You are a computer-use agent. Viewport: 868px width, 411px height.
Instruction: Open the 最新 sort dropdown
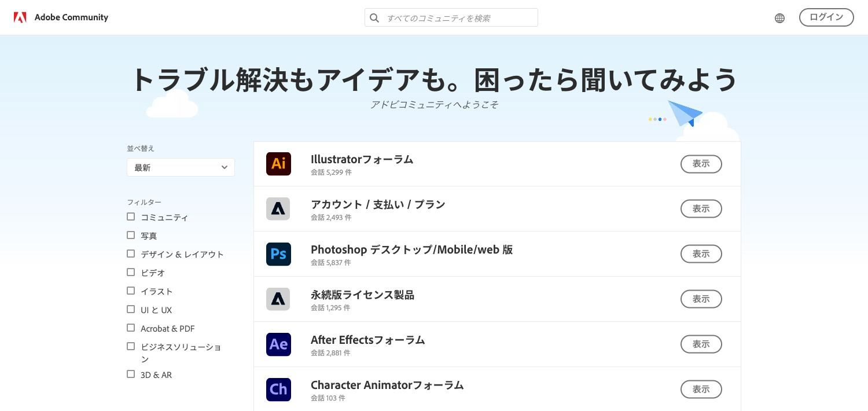(181, 167)
